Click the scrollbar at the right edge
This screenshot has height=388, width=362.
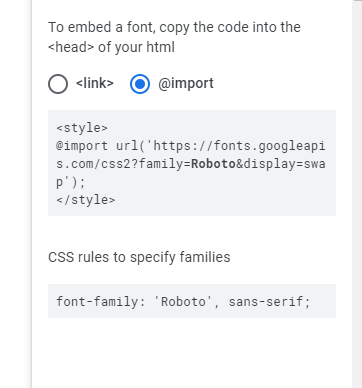click(x=358, y=194)
